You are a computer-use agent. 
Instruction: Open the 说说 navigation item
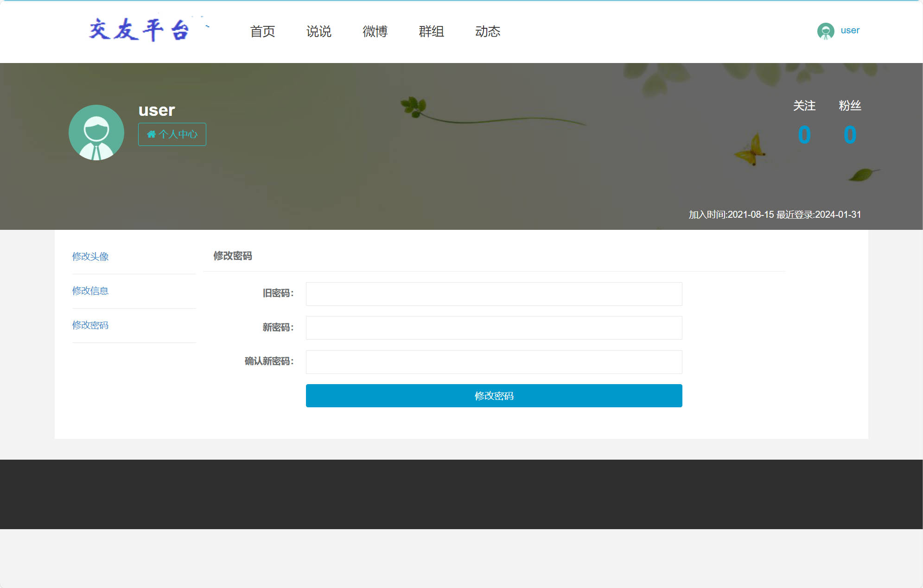(x=318, y=32)
